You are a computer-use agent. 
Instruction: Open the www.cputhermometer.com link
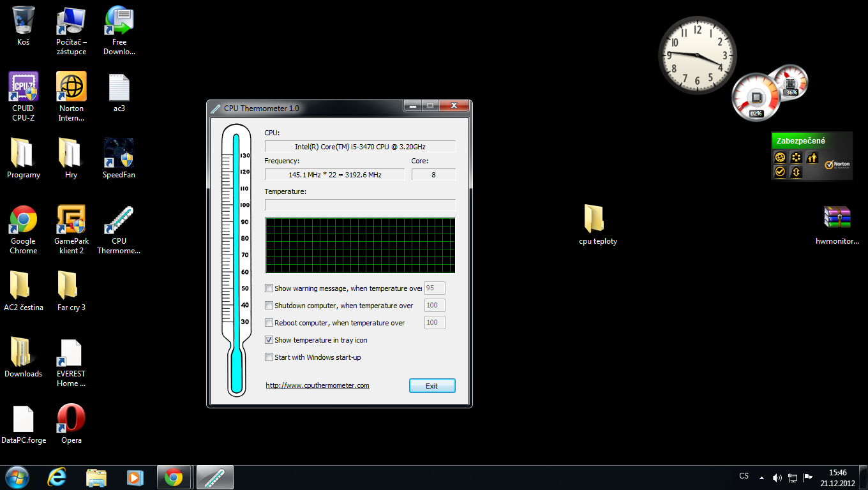coord(317,385)
